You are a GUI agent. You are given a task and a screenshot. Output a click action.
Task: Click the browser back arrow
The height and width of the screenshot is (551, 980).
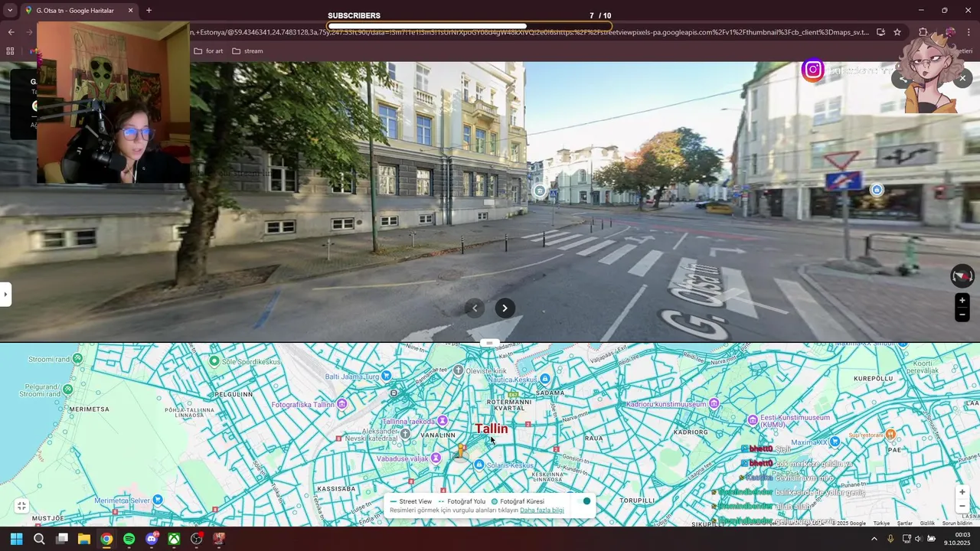tap(11, 32)
